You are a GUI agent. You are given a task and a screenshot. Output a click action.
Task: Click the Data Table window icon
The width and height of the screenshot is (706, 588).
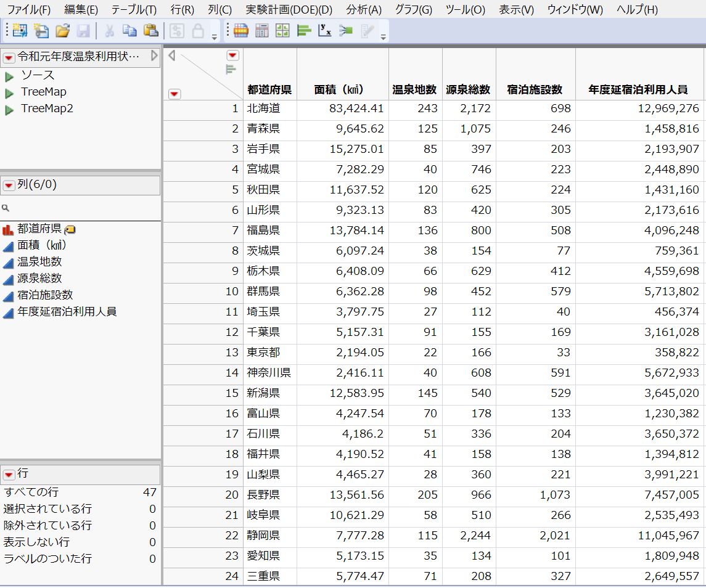[241, 31]
